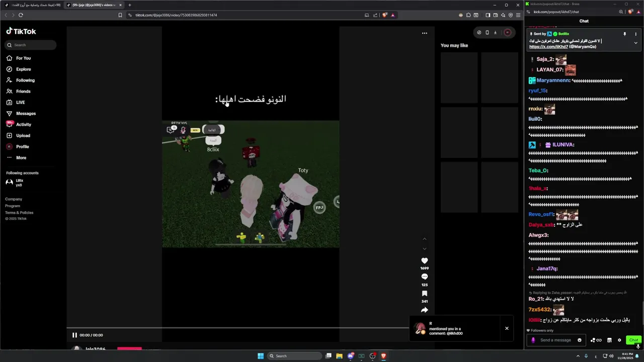Close the jeje videos tab
Image resolution: width=644 pixels, height=362 pixels.
[x=120, y=5]
